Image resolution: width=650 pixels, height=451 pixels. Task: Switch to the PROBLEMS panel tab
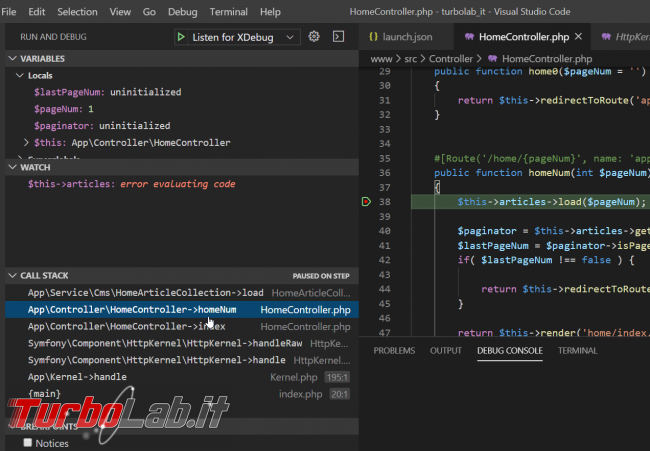pos(394,351)
